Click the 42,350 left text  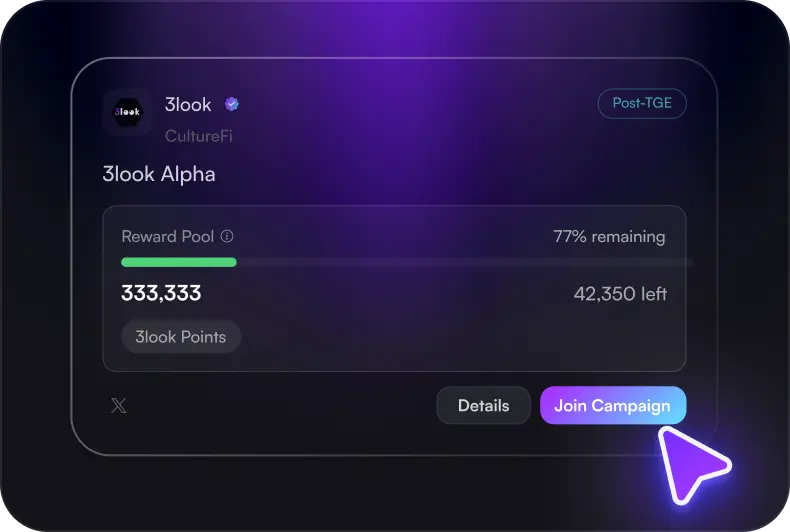620,294
